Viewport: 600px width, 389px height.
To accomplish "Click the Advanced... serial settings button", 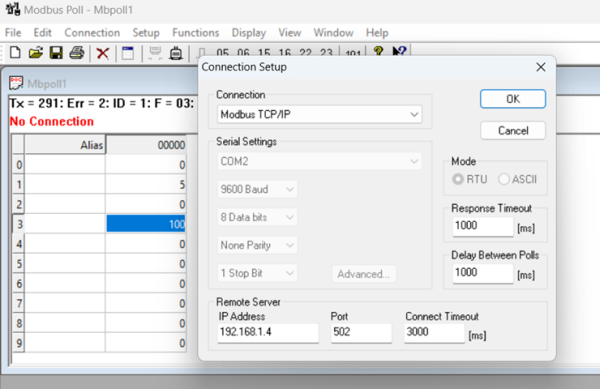I will click(364, 274).
